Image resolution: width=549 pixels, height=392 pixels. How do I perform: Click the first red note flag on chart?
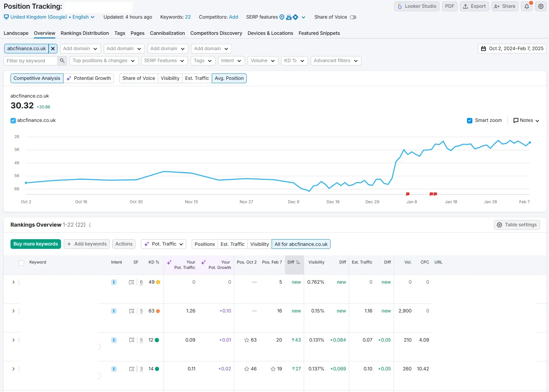coord(408,194)
